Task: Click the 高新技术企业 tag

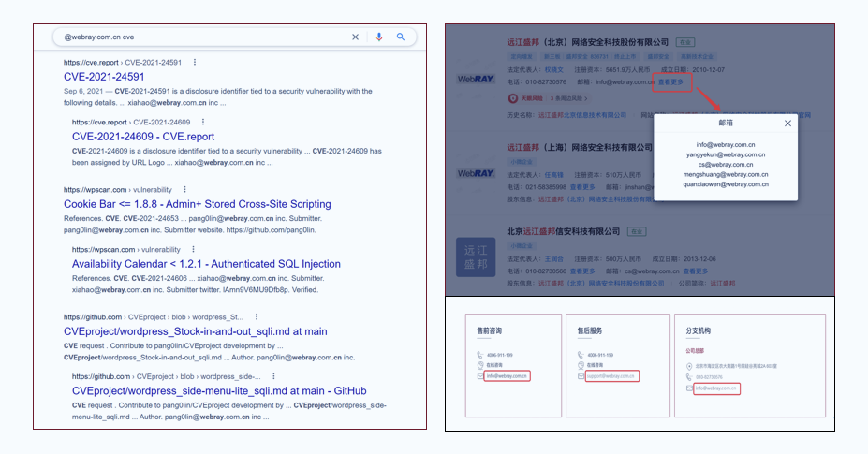Action: [x=697, y=56]
